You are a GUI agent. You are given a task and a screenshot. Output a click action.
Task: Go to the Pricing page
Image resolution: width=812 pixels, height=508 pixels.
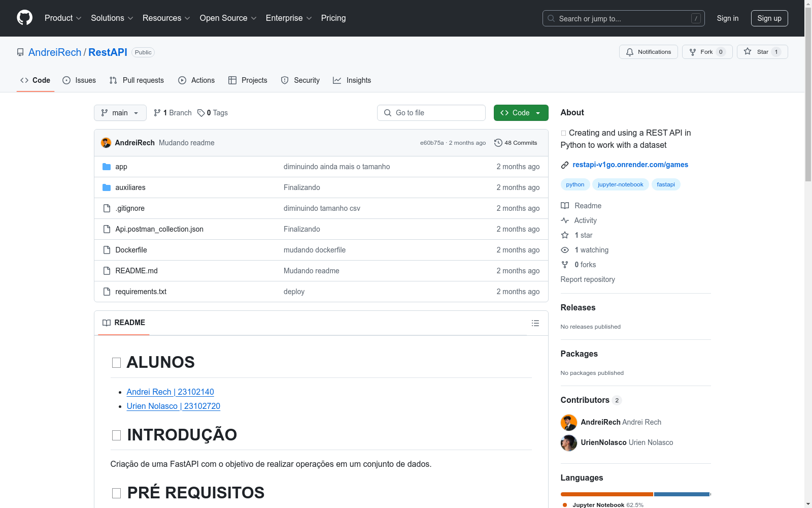pyautogui.click(x=333, y=18)
